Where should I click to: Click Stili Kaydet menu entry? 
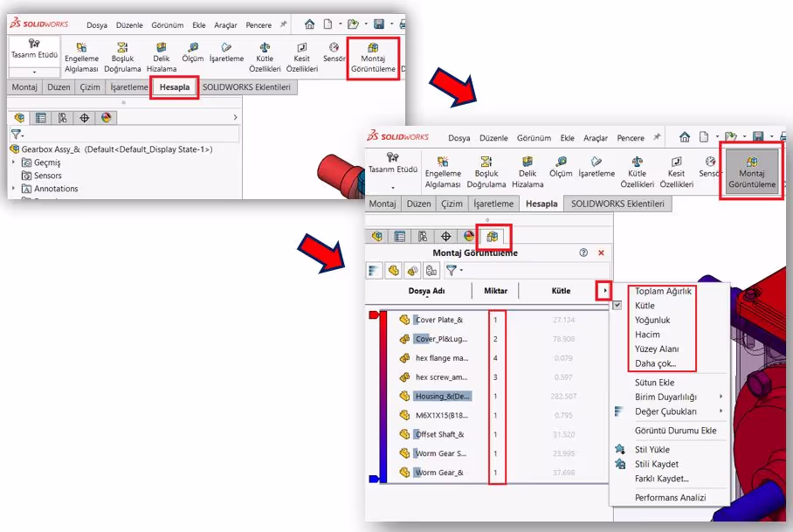pos(657,464)
